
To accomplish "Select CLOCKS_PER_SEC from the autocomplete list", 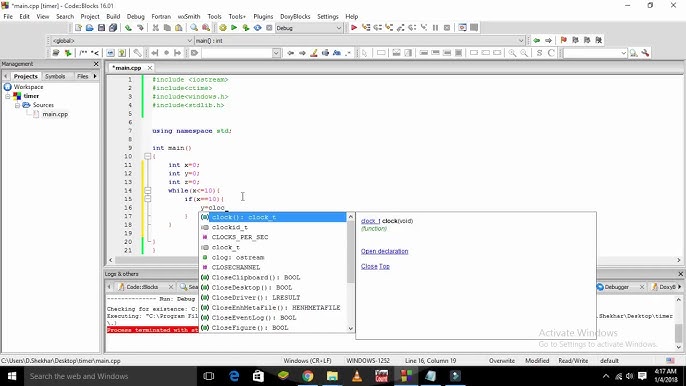I will [240, 237].
